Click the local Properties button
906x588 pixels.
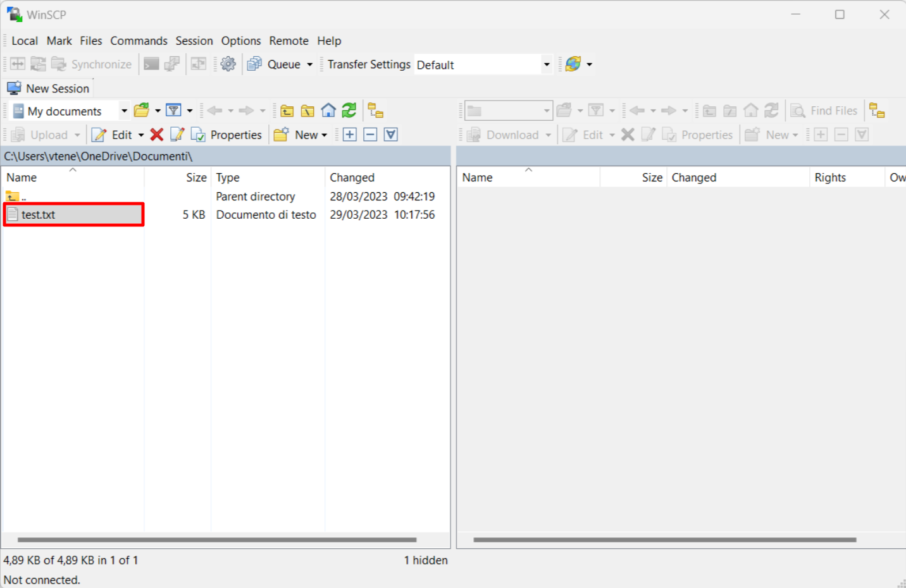tap(226, 135)
